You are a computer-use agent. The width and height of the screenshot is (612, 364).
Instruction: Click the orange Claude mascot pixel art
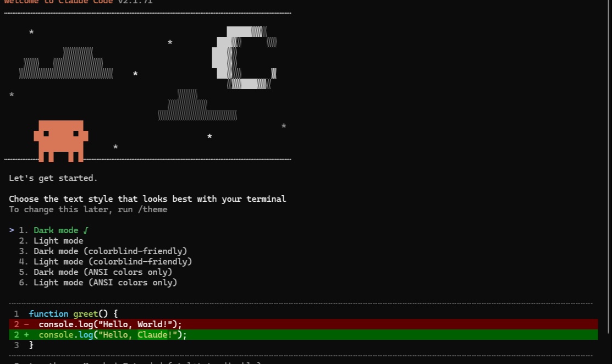(61, 141)
